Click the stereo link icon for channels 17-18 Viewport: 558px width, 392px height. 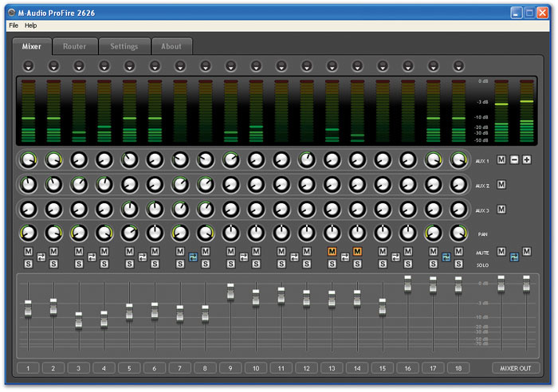point(446,257)
